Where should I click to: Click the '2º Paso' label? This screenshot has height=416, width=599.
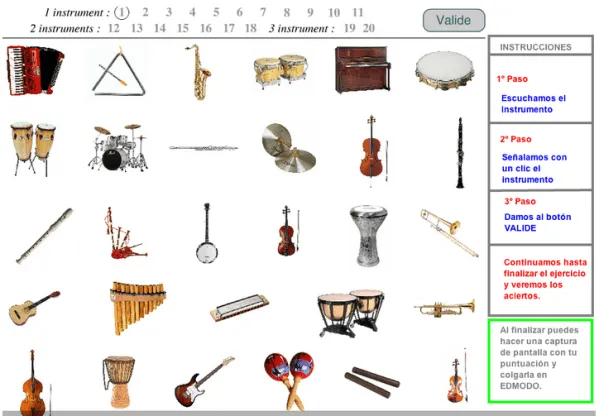516,139
